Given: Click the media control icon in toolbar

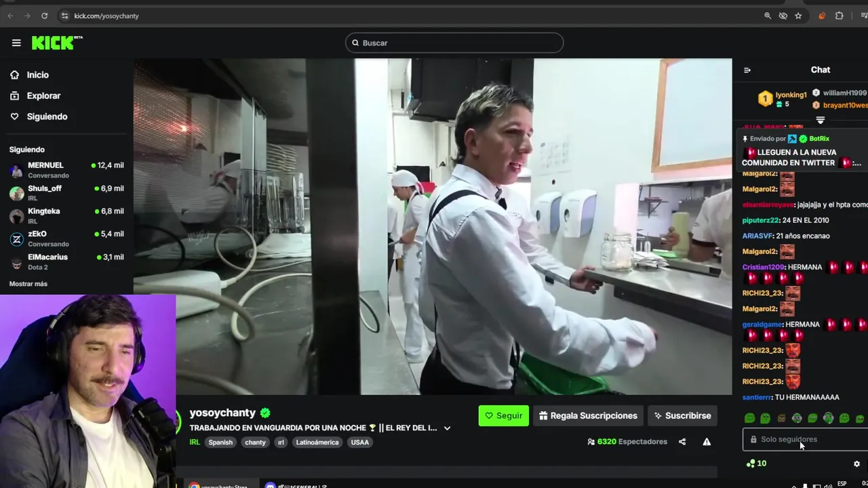Looking at the screenshot, I should (863, 16).
